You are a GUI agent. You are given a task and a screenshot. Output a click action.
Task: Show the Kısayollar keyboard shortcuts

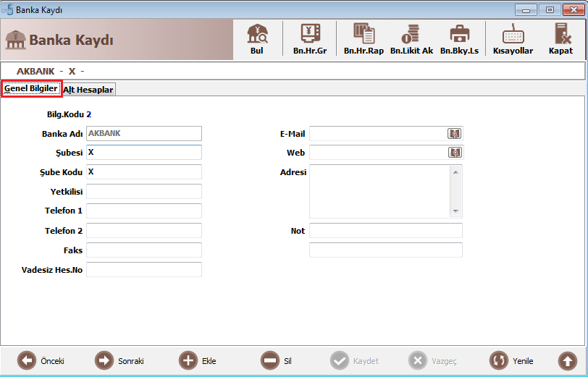click(x=513, y=39)
